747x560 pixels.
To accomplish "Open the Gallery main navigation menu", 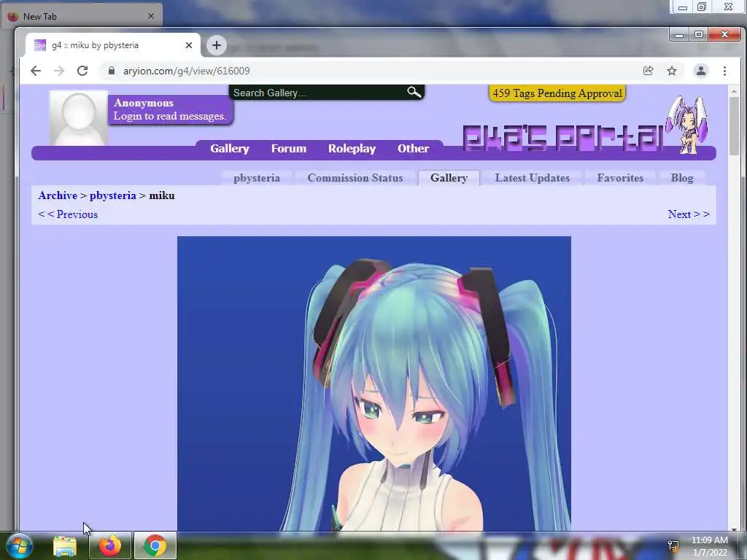I will pyautogui.click(x=230, y=149).
